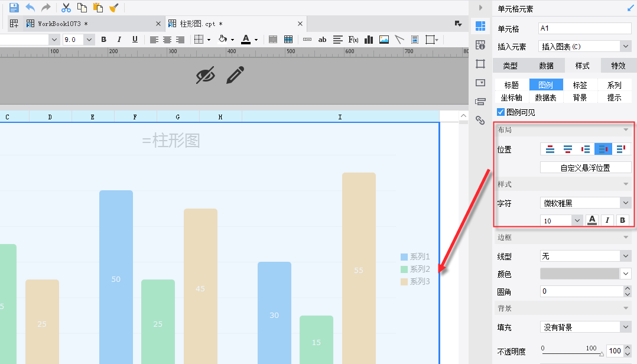The width and height of the screenshot is (637, 364).
Task: Click the unmerge cells grid icon
Action: coord(288,40)
